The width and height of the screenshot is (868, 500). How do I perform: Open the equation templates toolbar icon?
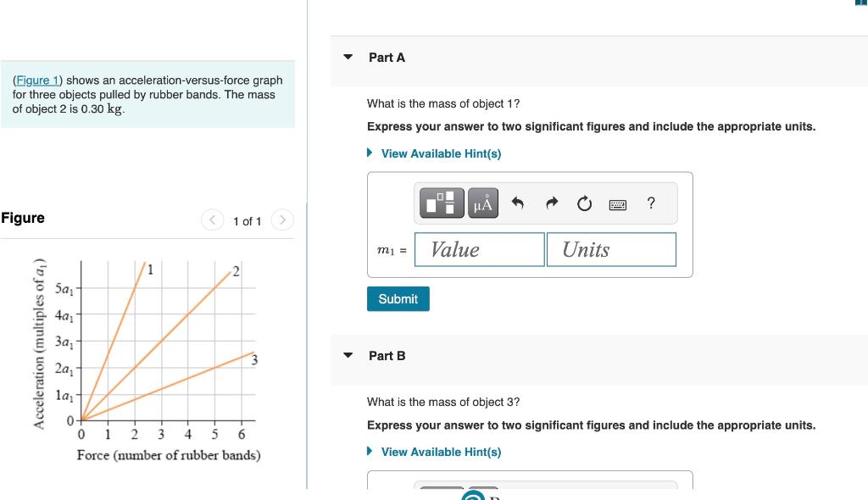(x=440, y=203)
